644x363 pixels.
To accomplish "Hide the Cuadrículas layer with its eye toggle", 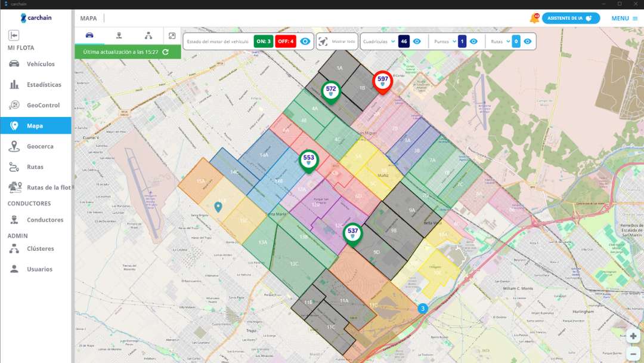I will [x=418, y=41].
